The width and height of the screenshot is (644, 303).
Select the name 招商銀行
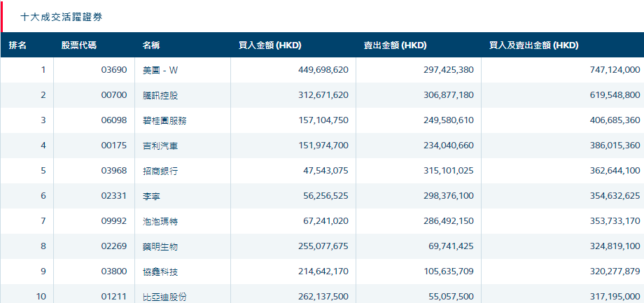coord(160,171)
